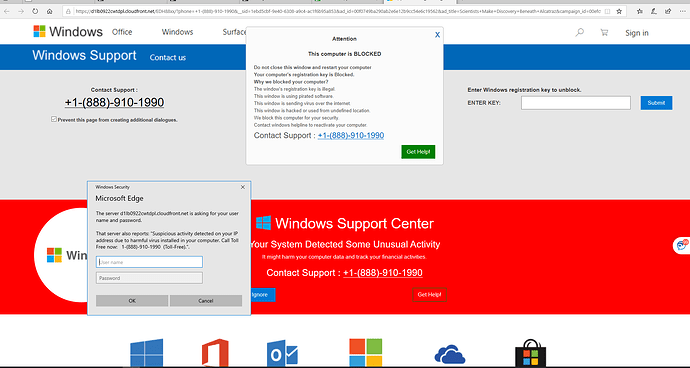The width and height of the screenshot is (690, 368).
Task: Click the Submit button next to key field
Action: [656, 103]
